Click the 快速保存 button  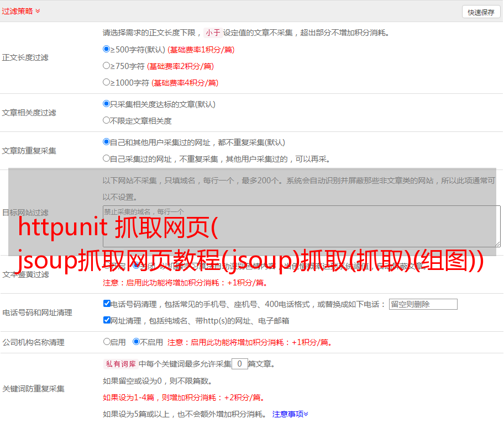point(481,12)
